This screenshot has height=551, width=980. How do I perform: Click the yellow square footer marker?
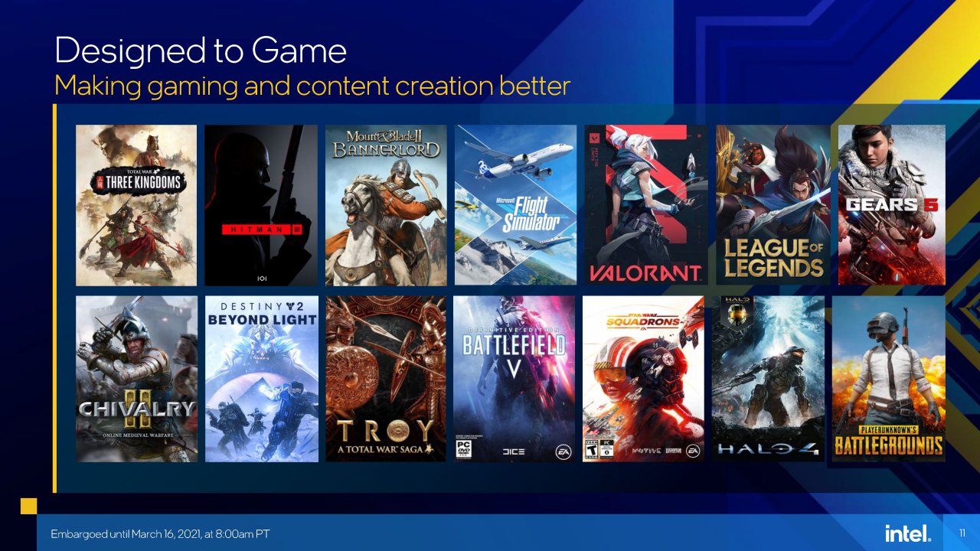pos(28,506)
